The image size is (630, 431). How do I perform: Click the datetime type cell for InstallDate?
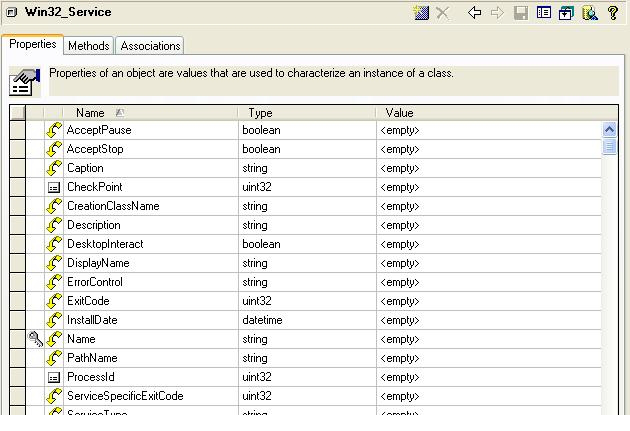[x=307, y=320]
